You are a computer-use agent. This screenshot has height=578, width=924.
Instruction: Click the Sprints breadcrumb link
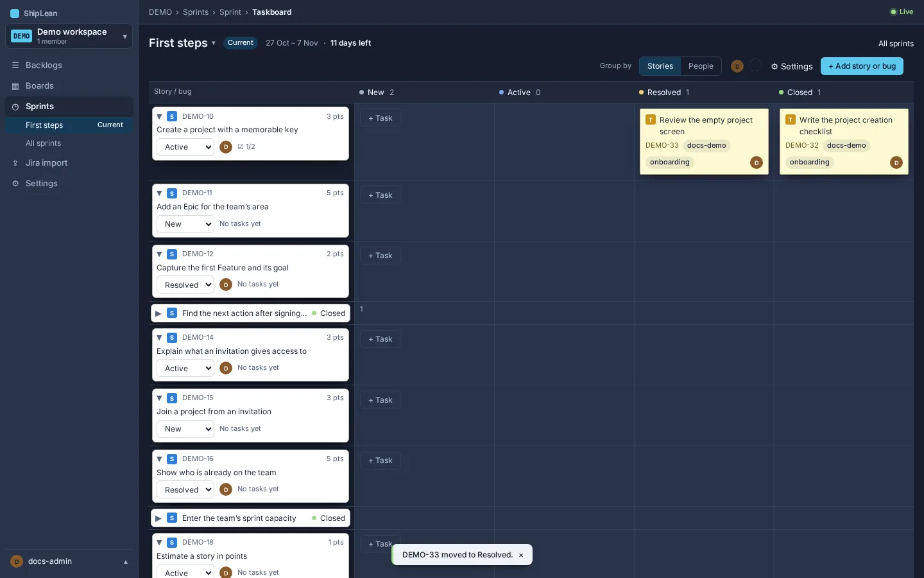[196, 12]
